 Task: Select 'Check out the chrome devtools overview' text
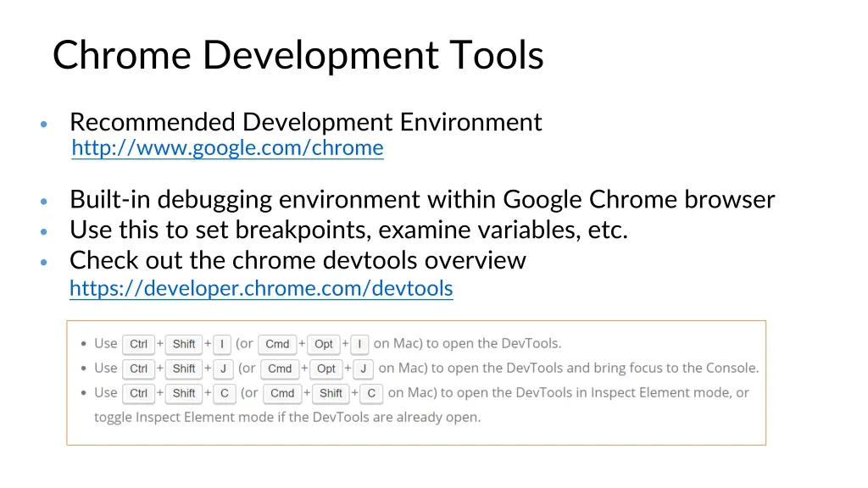[298, 260]
